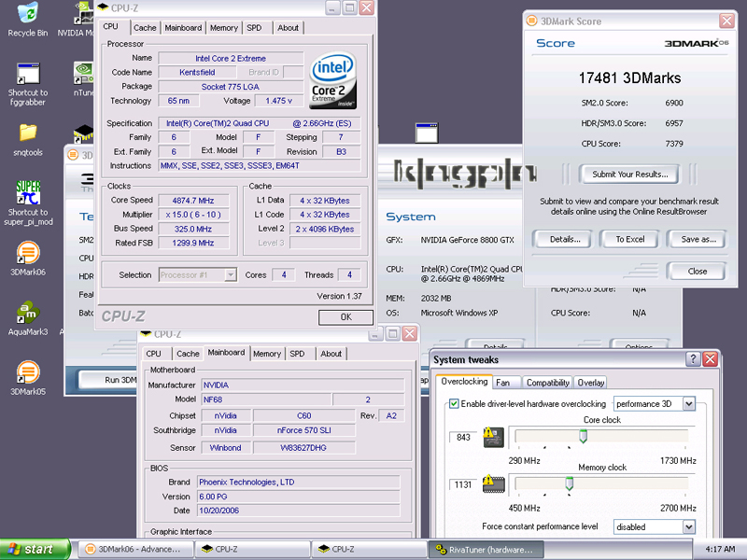Click the Code Name field Kentsfield
Screen dimensions: 747x560
click(x=197, y=73)
